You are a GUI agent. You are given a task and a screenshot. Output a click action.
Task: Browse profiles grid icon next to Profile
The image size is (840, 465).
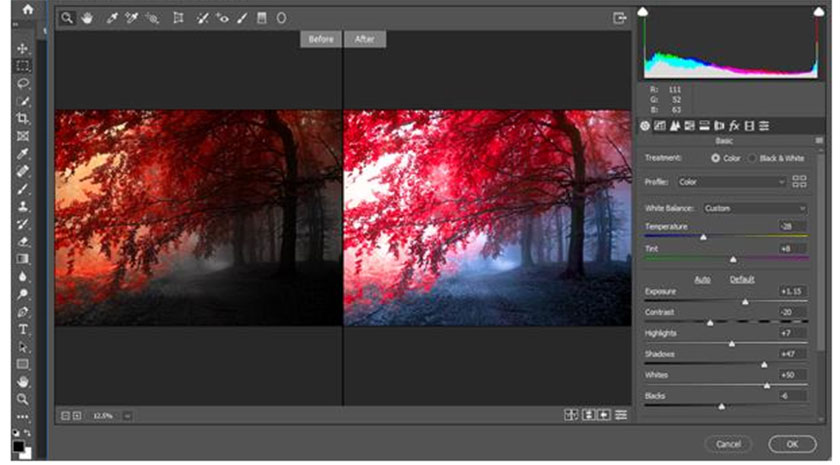pos(799,182)
